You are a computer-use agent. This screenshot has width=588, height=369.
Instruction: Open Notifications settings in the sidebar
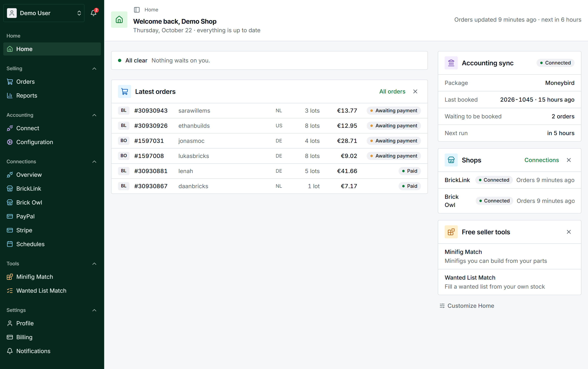[x=52, y=351]
